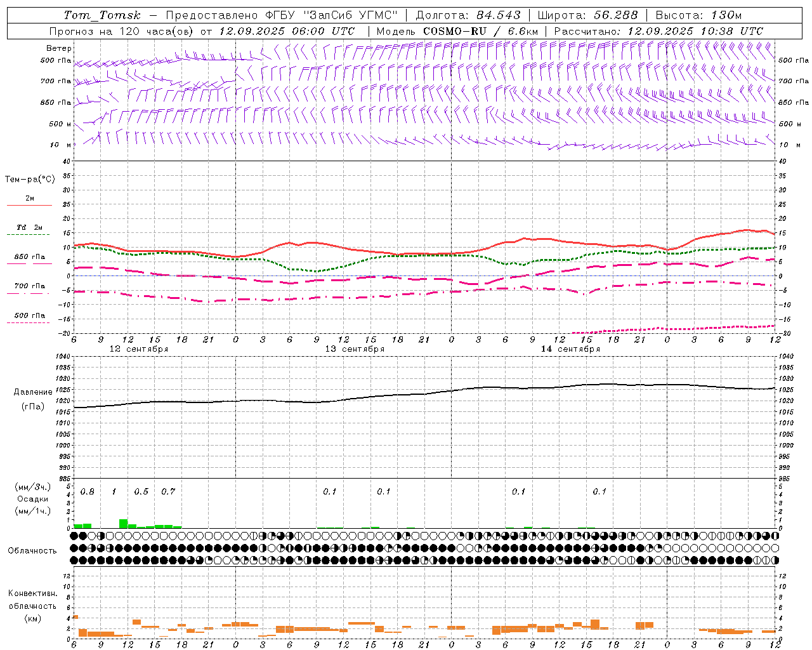Click the Давление pressure panel label
The width and height of the screenshot is (812, 650).
[33, 392]
